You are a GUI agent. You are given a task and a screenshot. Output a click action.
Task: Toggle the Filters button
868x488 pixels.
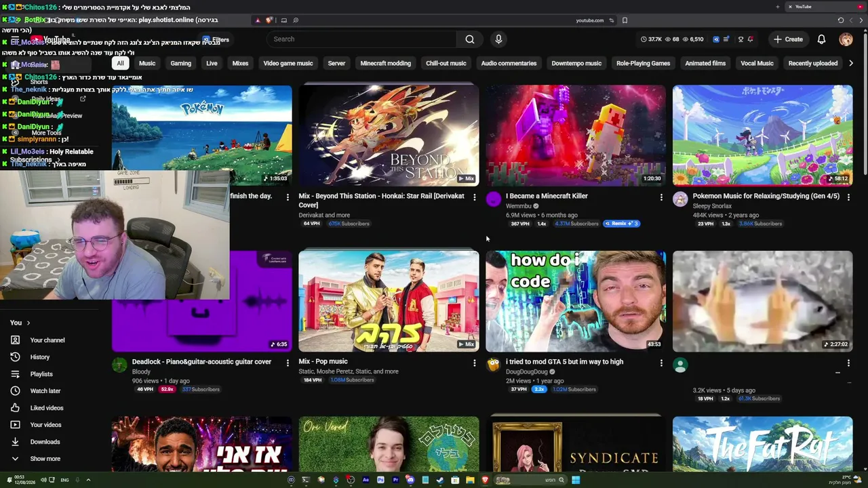216,40
